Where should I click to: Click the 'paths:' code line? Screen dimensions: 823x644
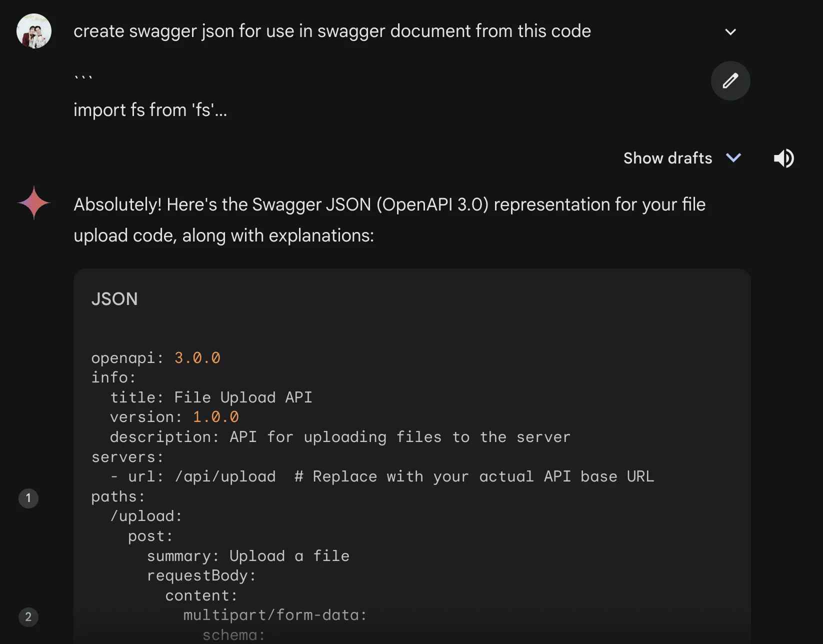tap(118, 496)
